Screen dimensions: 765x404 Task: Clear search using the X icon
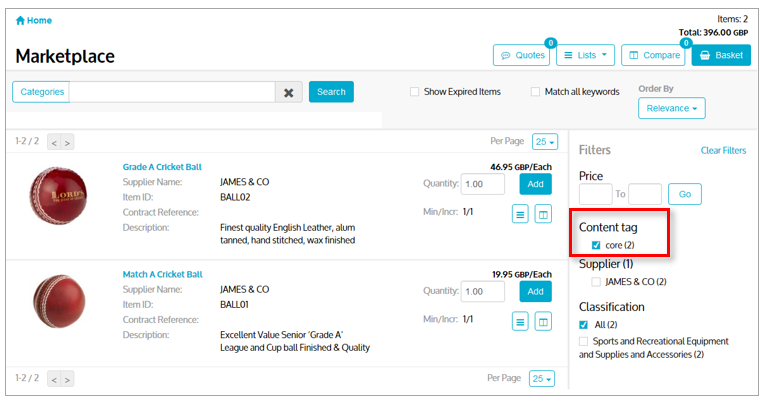pyautogui.click(x=289, y=92)
